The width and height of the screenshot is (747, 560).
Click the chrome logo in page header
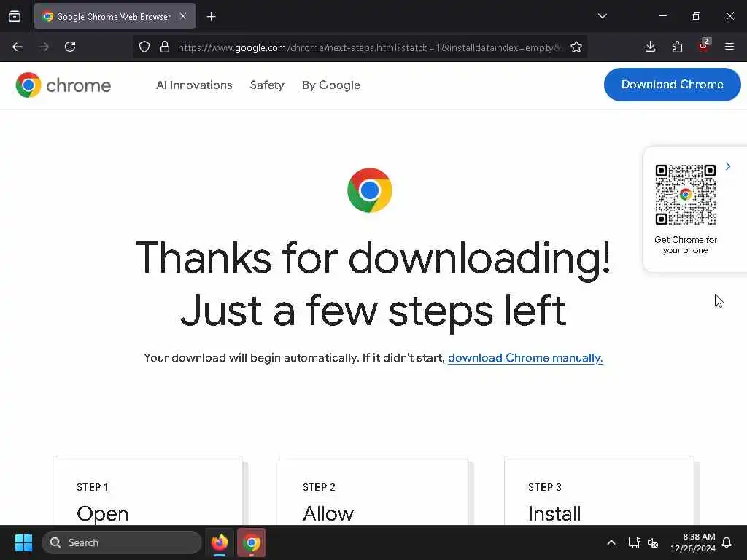63,85
